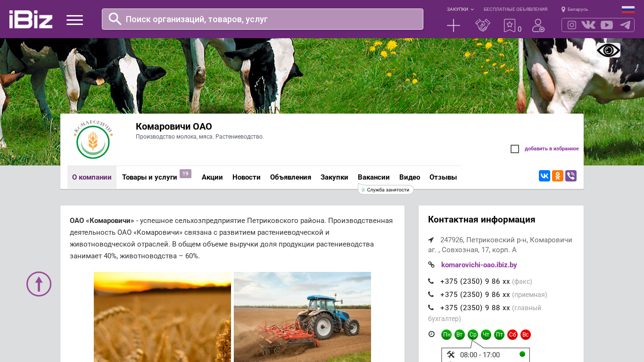
Task: Open the YouTube channel icon
Action: (x=607, y=25)
